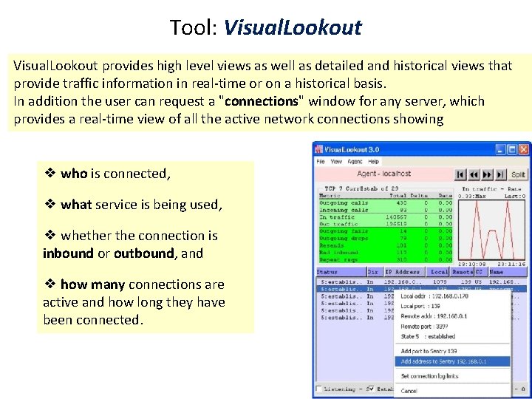The width and height of the screenshot is (532, 399).
Task: Jump to latest with skip-to-end button
Action: click(x=500, y=174)
